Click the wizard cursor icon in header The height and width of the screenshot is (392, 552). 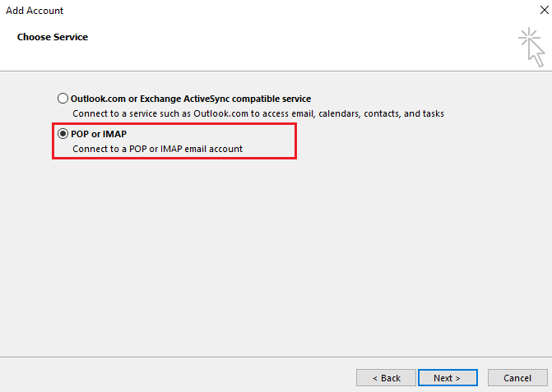coord(531,47)
